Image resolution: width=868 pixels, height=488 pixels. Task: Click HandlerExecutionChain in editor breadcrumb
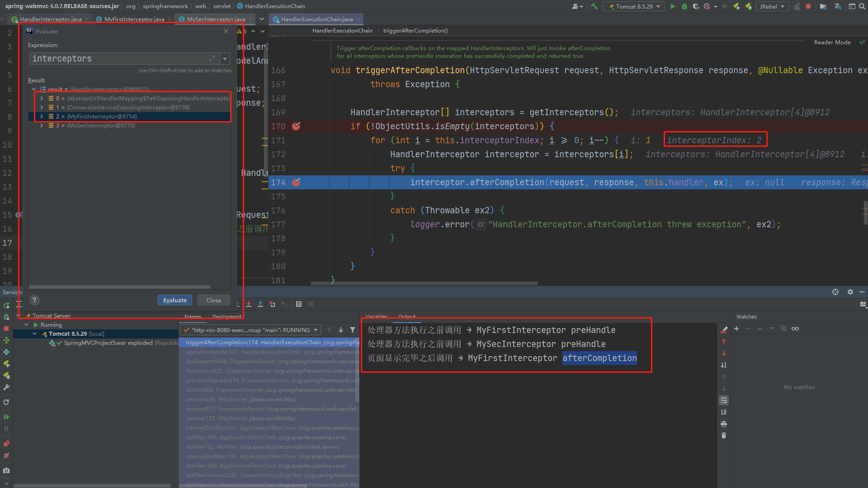pos(342,30)
